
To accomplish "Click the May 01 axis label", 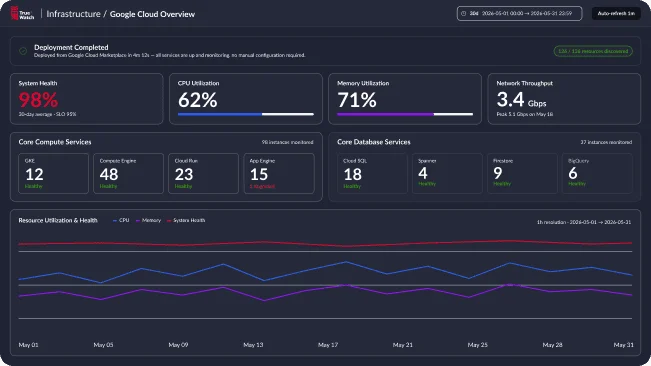I will (x=28, y=345).
